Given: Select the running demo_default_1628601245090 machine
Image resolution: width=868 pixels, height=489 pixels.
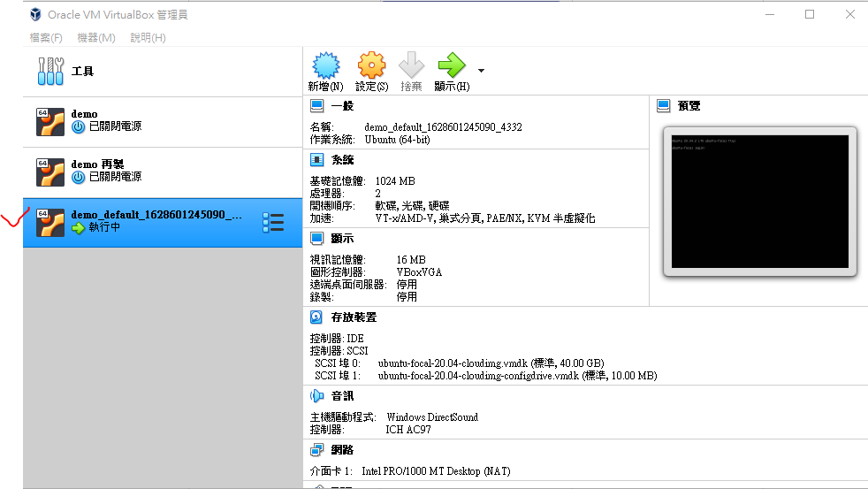Looking at the screenshot, I should click(163, 223).
